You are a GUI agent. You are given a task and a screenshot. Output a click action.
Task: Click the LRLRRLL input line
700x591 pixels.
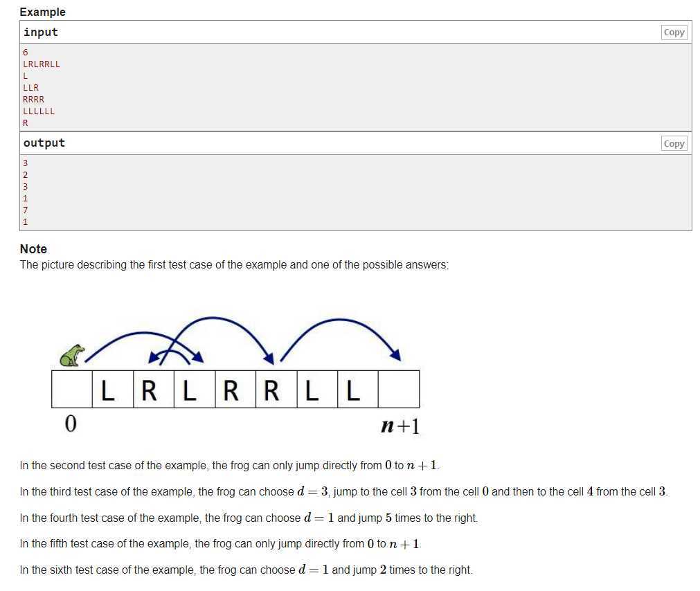click(42, 64)
